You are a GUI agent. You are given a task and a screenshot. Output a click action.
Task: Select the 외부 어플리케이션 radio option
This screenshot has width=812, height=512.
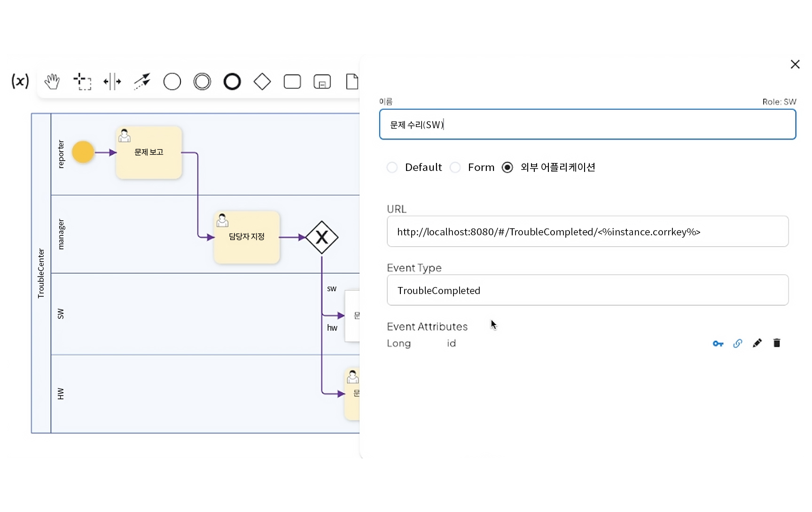(507, 168)
